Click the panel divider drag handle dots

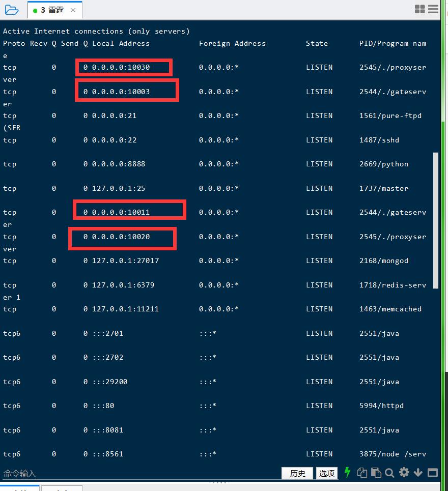218,482
